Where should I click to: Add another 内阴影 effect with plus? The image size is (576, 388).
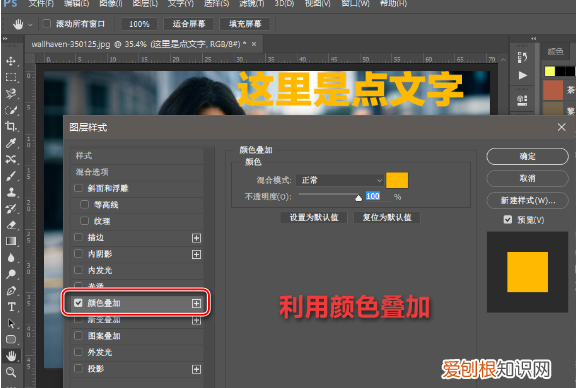coord(197,254)
